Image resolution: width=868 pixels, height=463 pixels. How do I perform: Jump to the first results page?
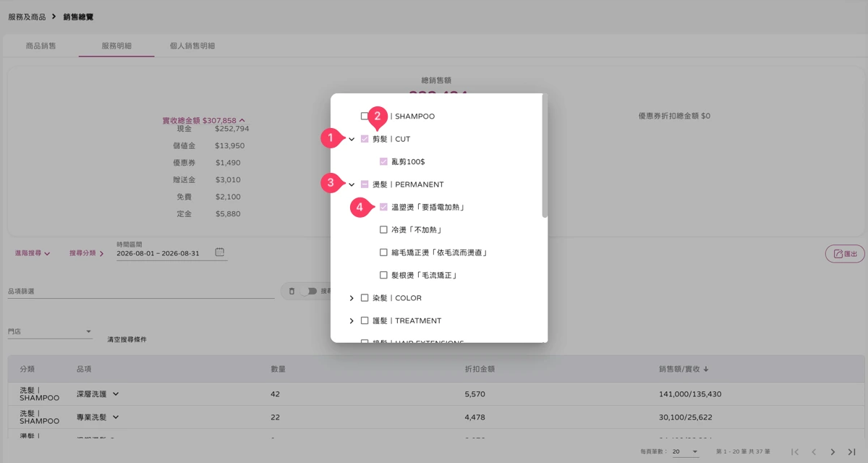(x=795, y=451)
